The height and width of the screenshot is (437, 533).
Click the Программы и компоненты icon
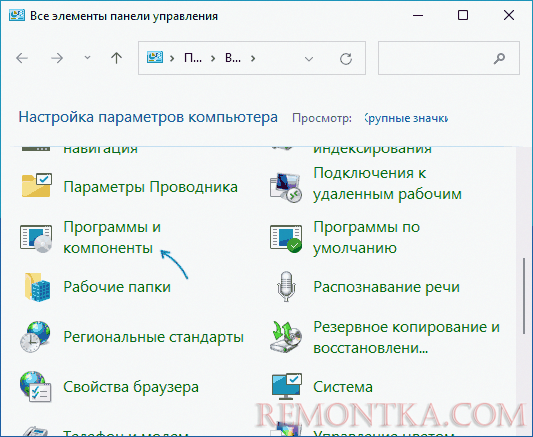coord(36,239)
